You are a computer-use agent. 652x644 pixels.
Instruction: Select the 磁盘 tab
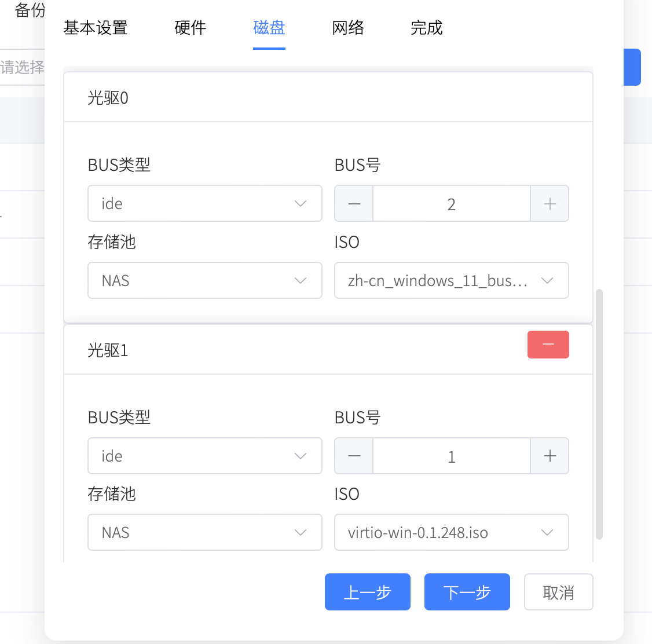pyautogui.click(x=269, y=28)
